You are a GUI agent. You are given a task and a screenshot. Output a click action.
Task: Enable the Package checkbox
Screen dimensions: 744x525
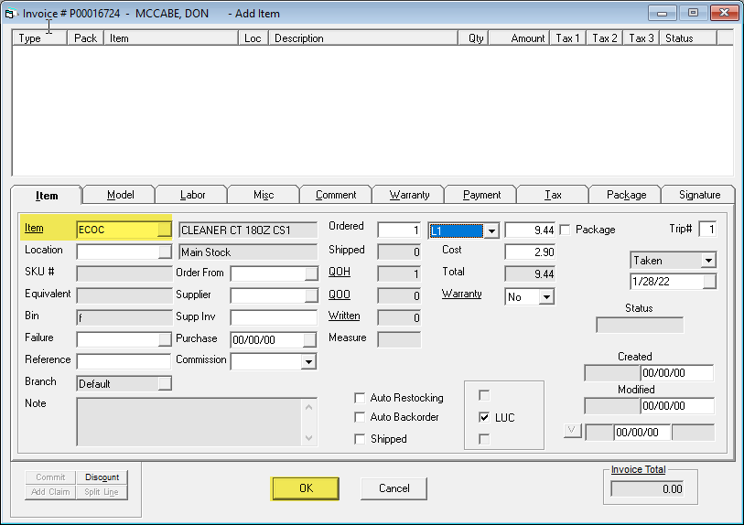[x=565, y=230]
